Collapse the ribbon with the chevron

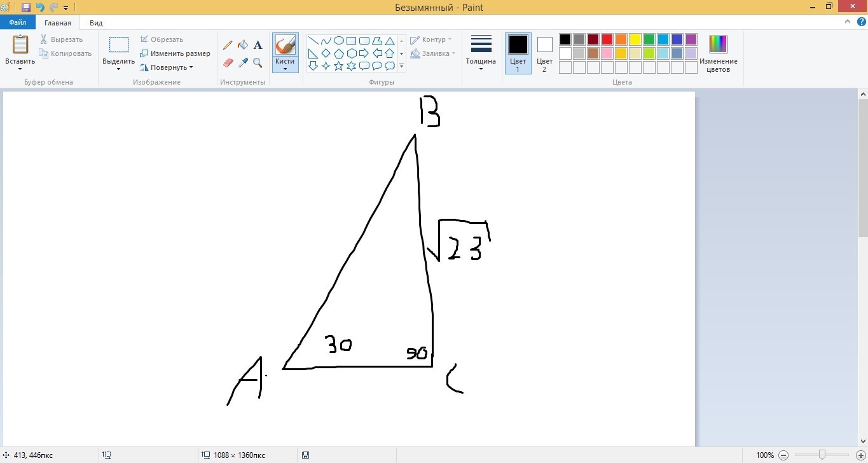point(848,22)
